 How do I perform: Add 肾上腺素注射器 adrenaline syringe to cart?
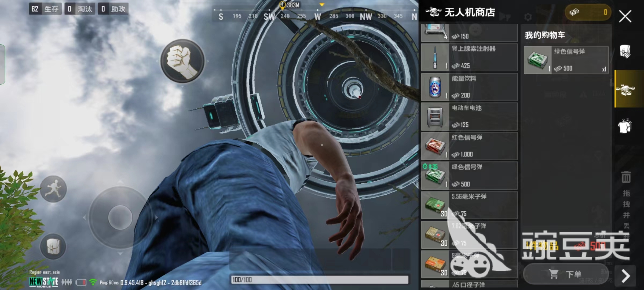[469, 57]
